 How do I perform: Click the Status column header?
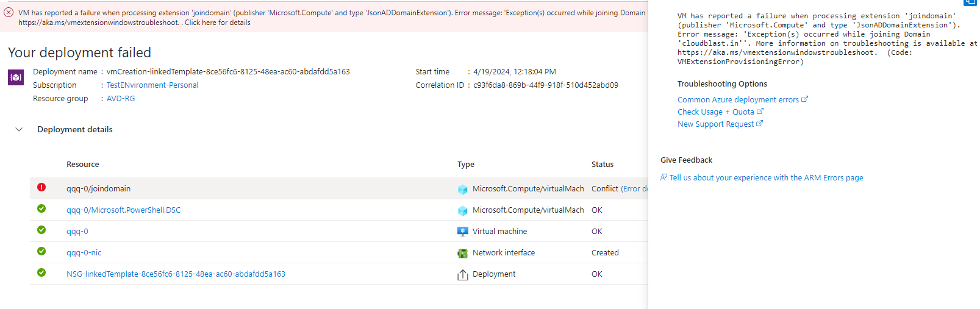[603, 165]
